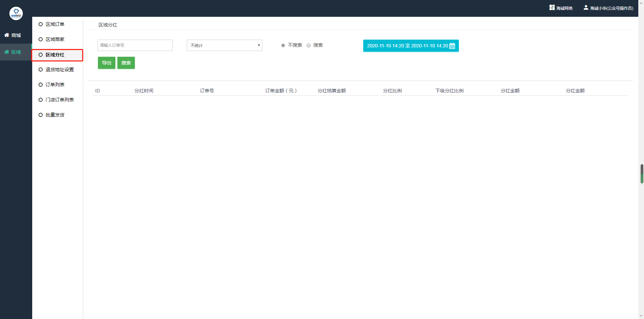Click the order number input field
The height and width of the screenshot is (319, 644).
click(x=135, y=45)
